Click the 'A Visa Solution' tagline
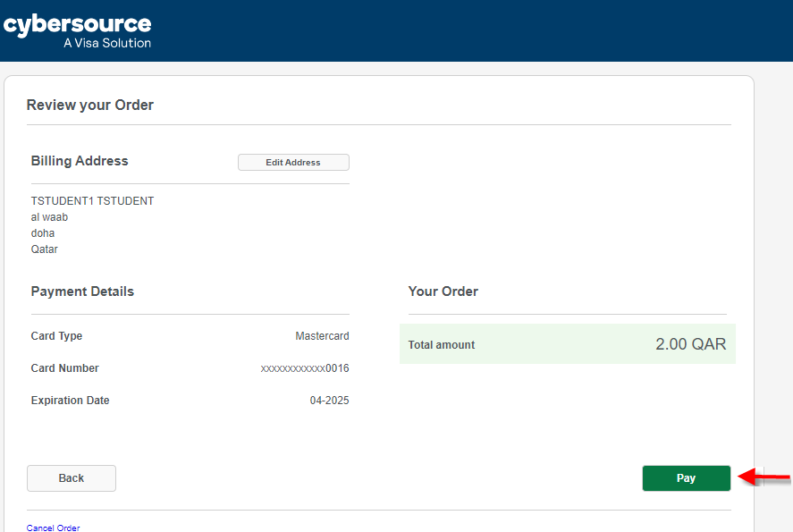This screenshot has height=532, width=793. click(107, 43)
